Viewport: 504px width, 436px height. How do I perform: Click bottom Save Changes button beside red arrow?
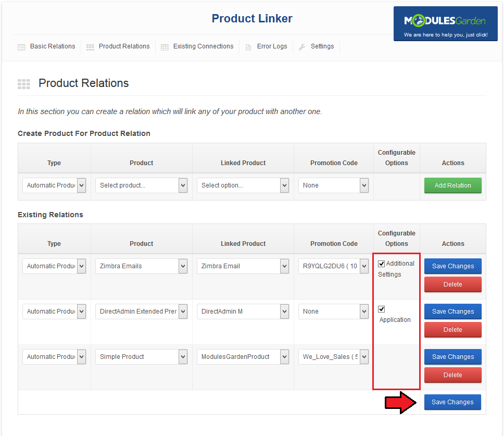[452, 402]
